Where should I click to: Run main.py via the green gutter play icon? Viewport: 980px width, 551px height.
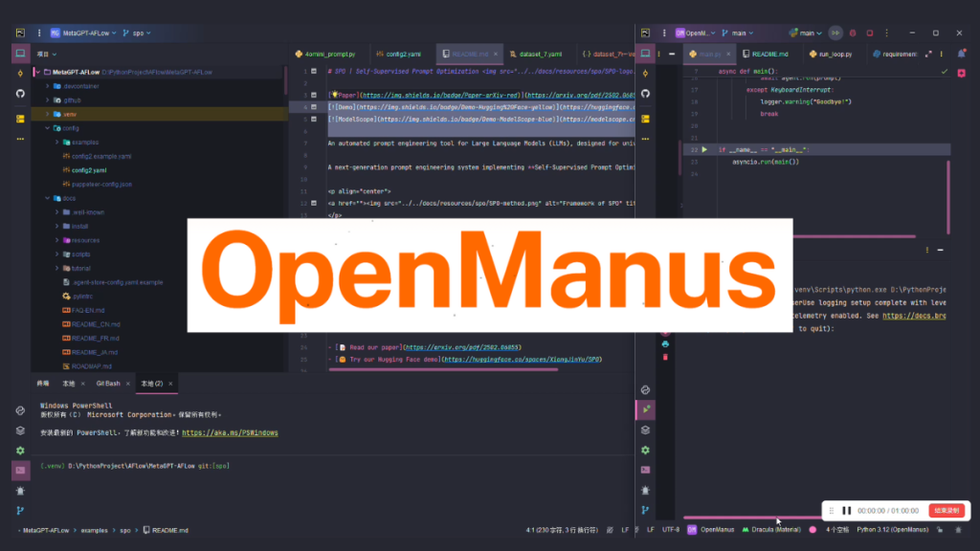pos(703,149)
